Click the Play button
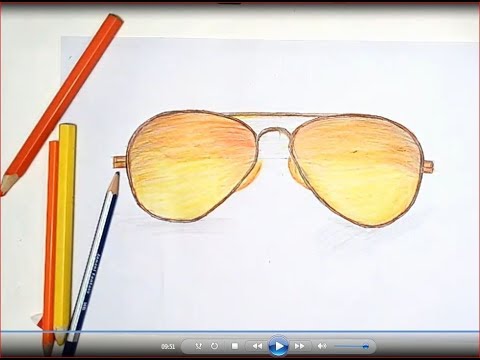The image size is (480, 360). click(279, 346)
